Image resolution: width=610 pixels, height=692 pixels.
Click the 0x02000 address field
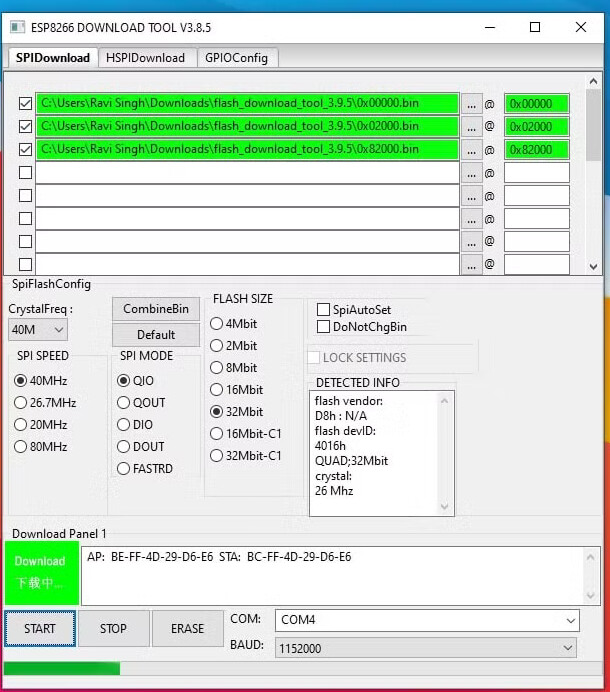point(537,127)
